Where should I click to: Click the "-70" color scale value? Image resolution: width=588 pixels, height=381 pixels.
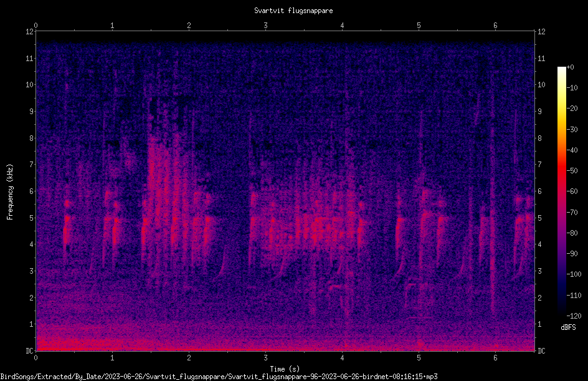point(572,213)
